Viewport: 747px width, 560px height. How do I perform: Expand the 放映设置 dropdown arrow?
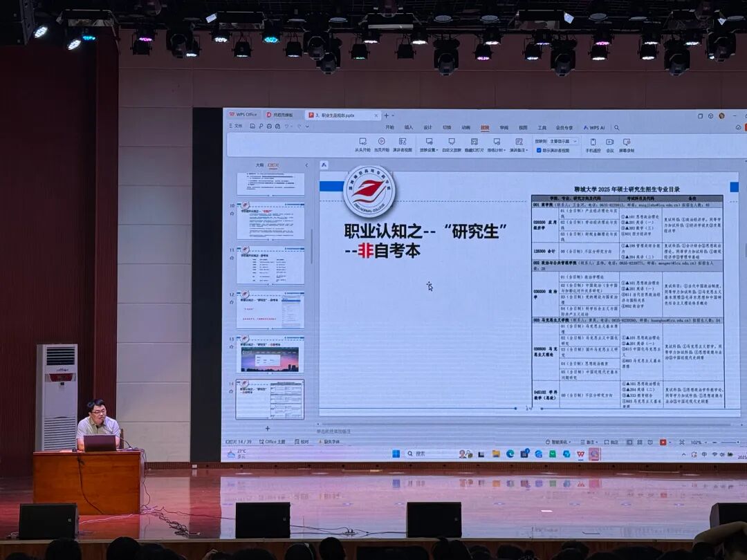pyautogui.click(x=436, y=150)
